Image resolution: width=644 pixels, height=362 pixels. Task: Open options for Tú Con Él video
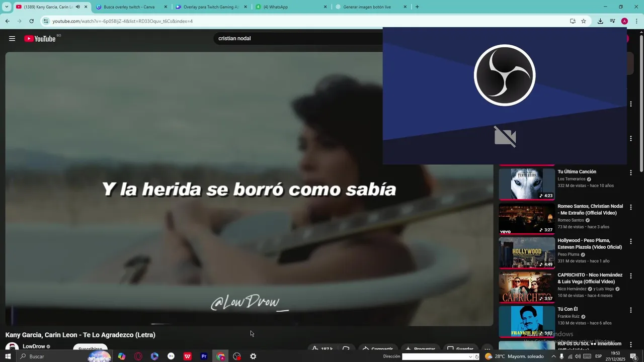click(x=630, y=310)
